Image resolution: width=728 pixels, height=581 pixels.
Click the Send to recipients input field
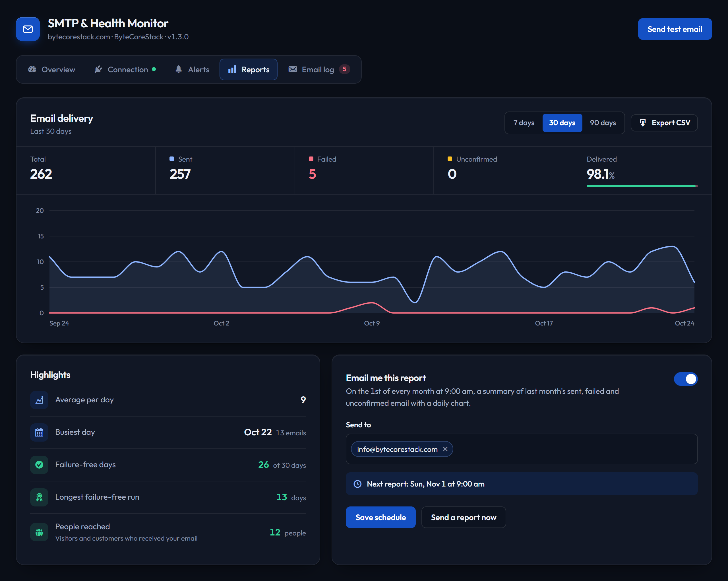pos(522,449)
